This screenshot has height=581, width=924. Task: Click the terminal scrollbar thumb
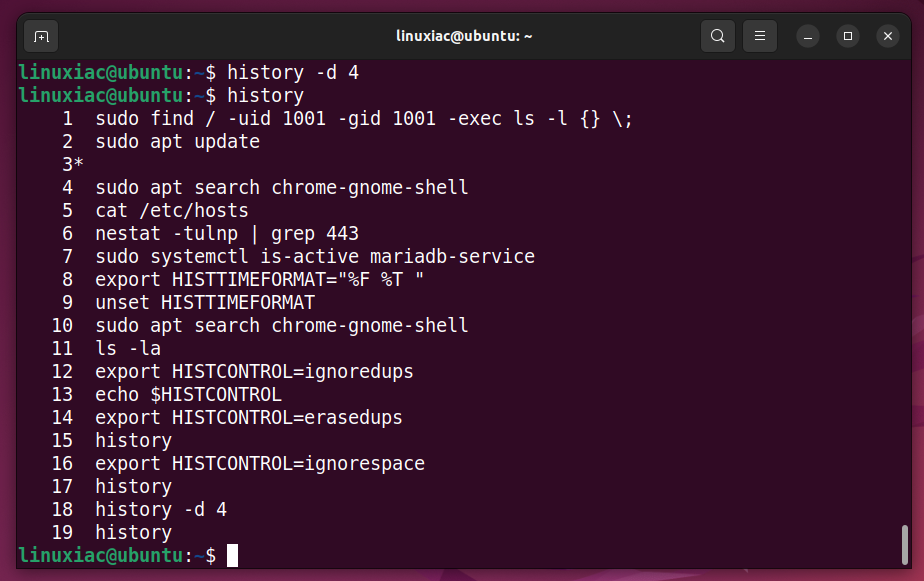[905, 545]
